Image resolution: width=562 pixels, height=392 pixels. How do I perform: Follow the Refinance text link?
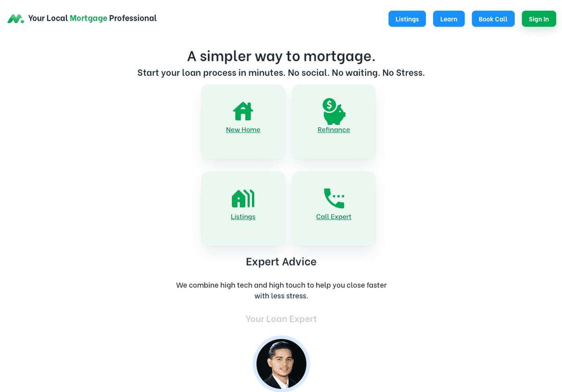(334, 129)
